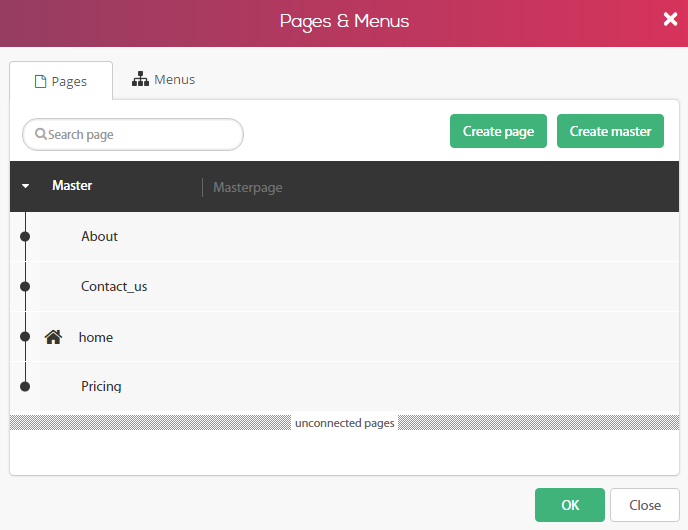Confirm with the OK button
This screenshot has width=688, height=530.
pos(570,505)
